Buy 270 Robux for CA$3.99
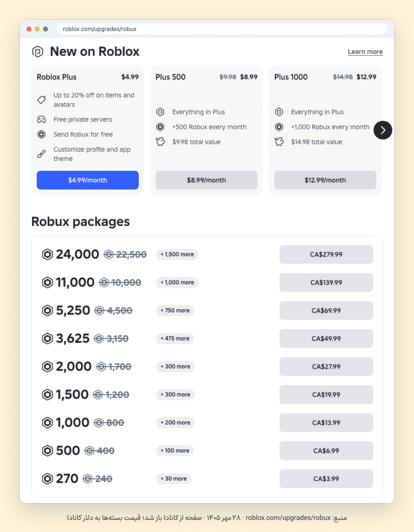Viewport: 414px width, 532px height. click(326, 479)
